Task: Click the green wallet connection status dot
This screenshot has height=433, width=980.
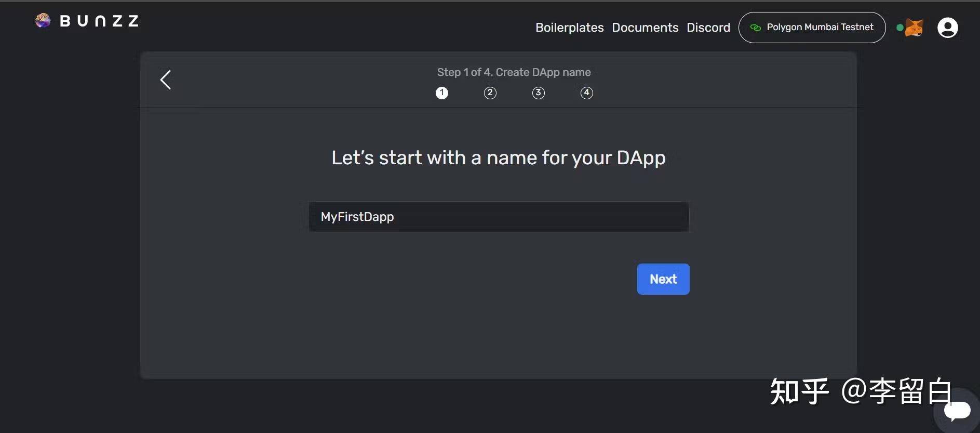Action: (x=900, y=28)
